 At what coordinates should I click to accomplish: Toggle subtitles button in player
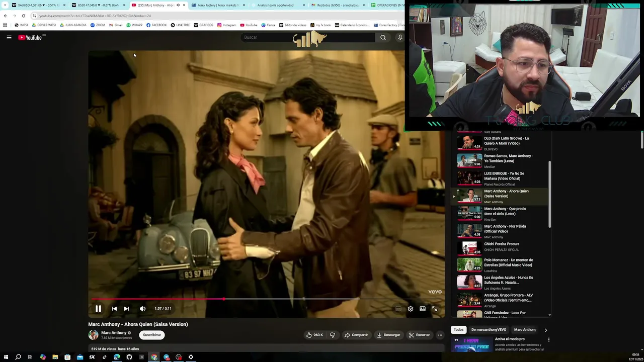click(x=398, y=309)
